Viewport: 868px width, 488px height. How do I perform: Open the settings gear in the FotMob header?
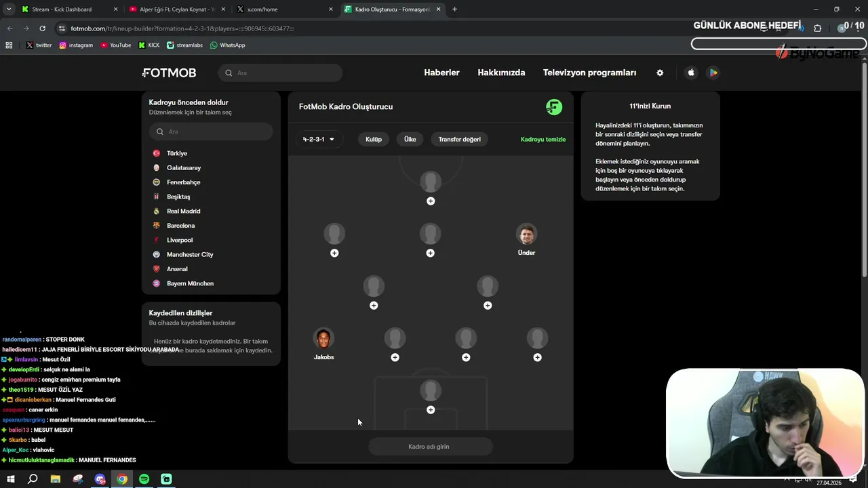tap(660, 73)
